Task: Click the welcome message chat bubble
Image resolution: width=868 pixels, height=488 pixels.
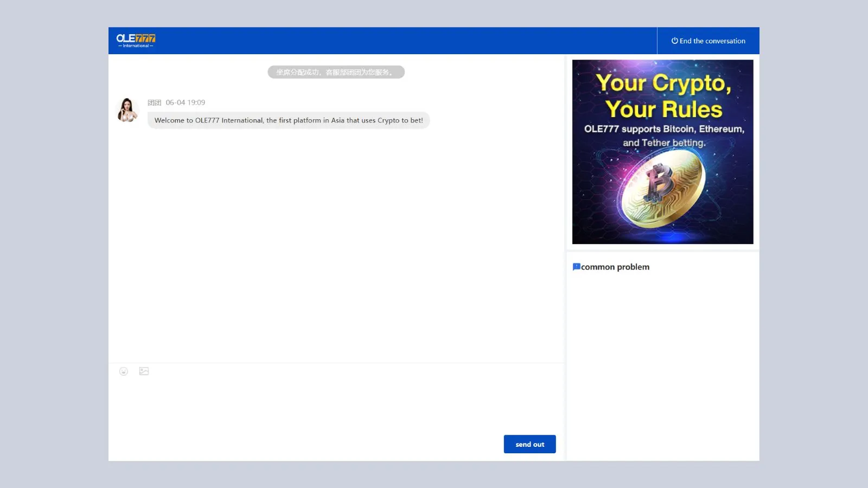Action: (288, 120)
